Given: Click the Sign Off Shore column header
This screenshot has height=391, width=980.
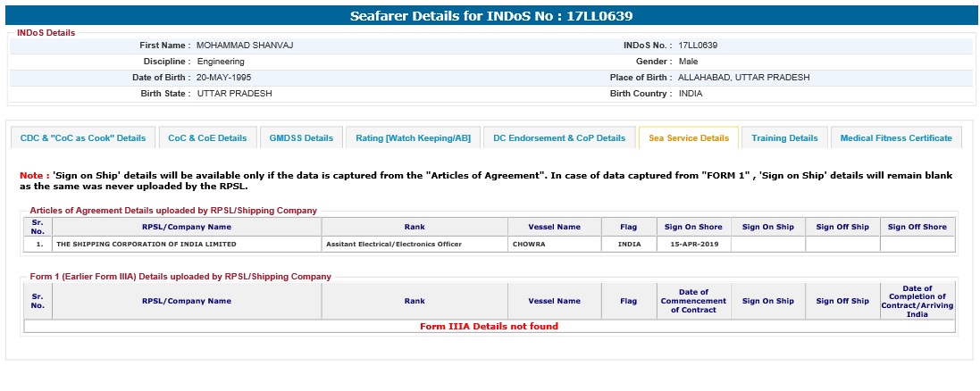Looking at the screenshot, I should pos(917,227).
